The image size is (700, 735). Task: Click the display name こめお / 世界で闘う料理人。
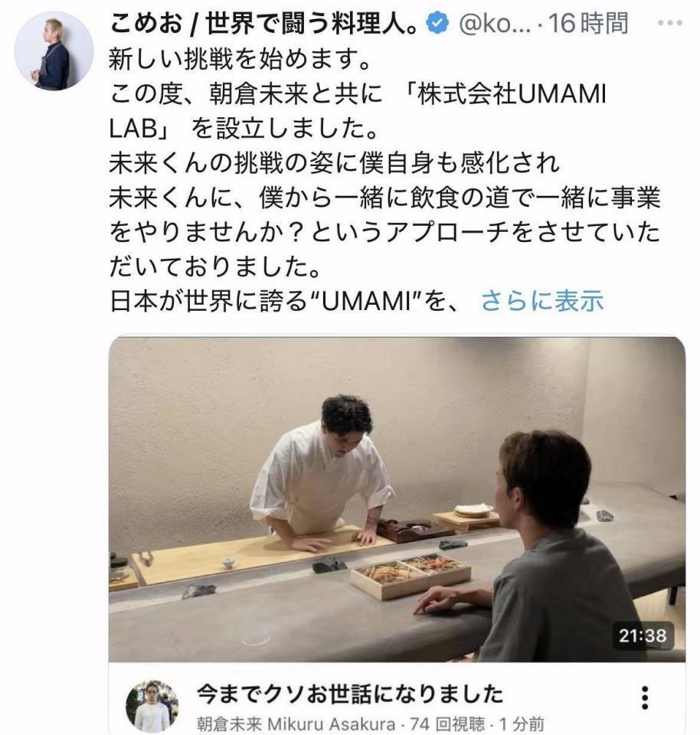click(x=264, y=24)
